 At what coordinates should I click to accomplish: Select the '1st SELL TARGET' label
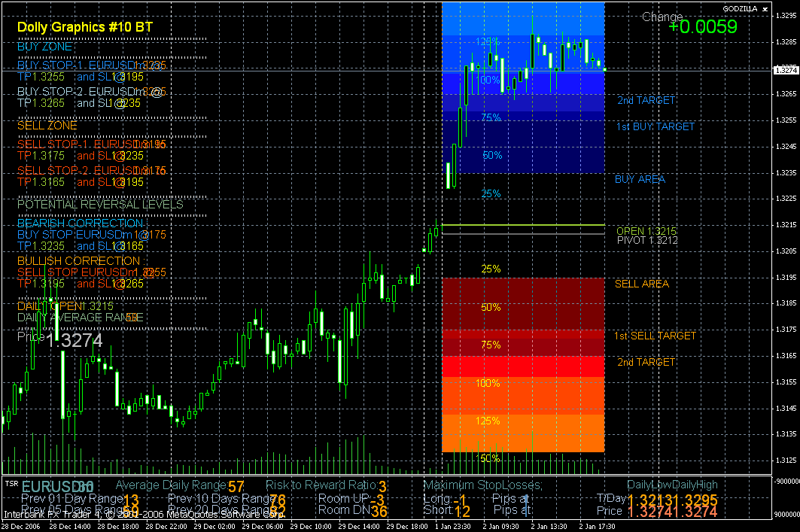[x=655, y=336]
